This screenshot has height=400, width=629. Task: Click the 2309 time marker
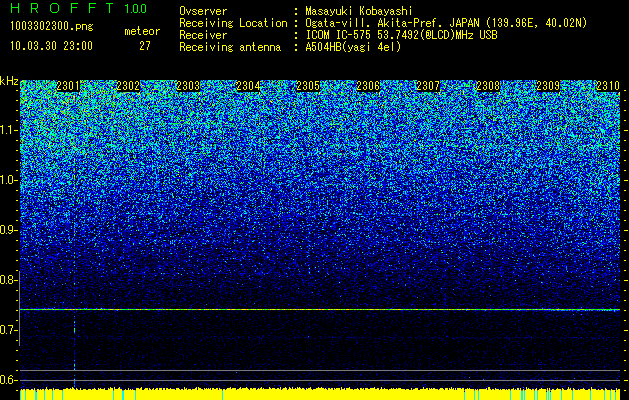coord(548,86)
